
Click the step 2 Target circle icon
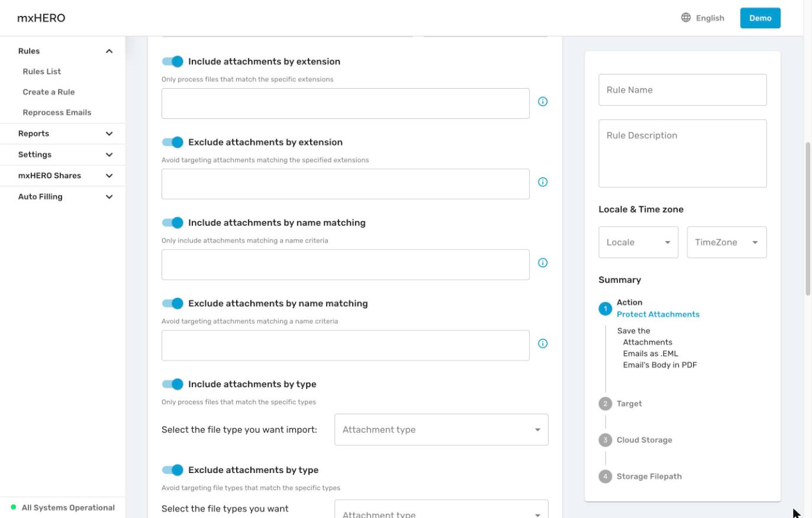click(605, 404)
